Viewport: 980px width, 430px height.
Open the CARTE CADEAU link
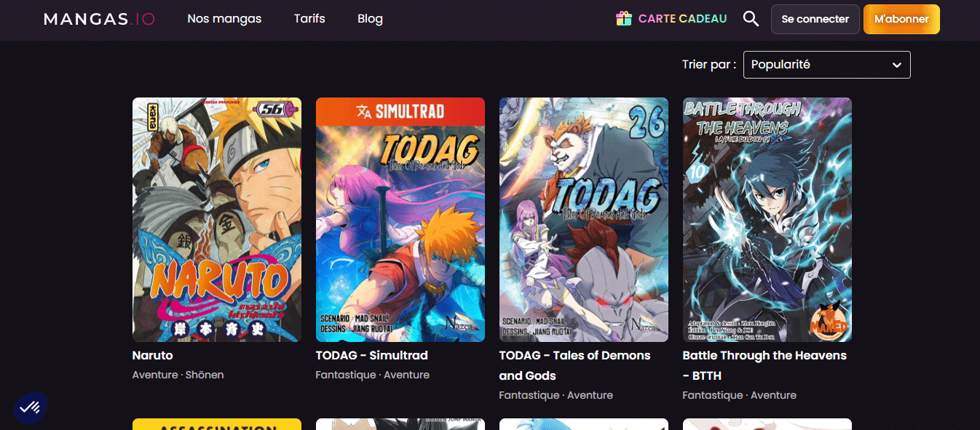[682, 19]
